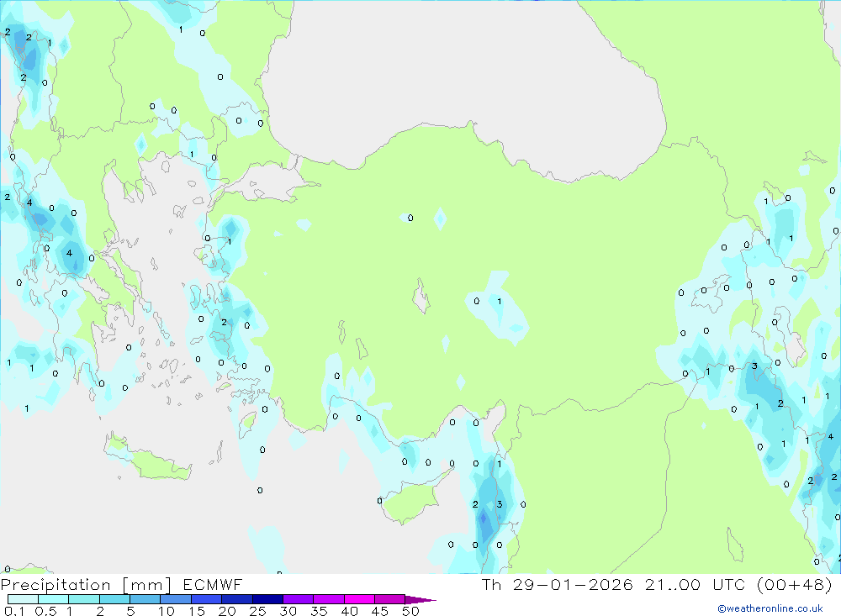The height and width of the screenshot is (616, 841).
Task: Click the 40–45 mm magenta legend swatch
Action: pos(359,599)
